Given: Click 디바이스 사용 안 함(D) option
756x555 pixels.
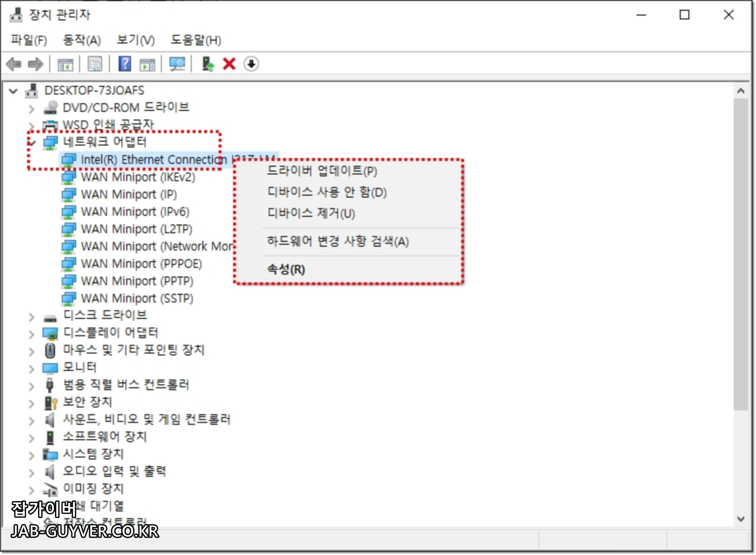Looking at the screenshot, I should (x=328, y=193).
